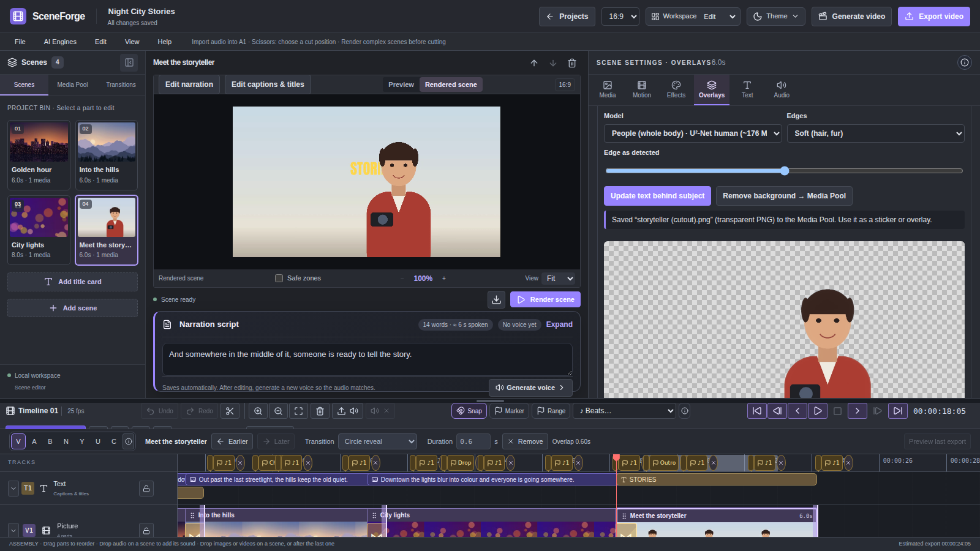
Task: Open Edges Soft dropdown
Action: (875, 133)
